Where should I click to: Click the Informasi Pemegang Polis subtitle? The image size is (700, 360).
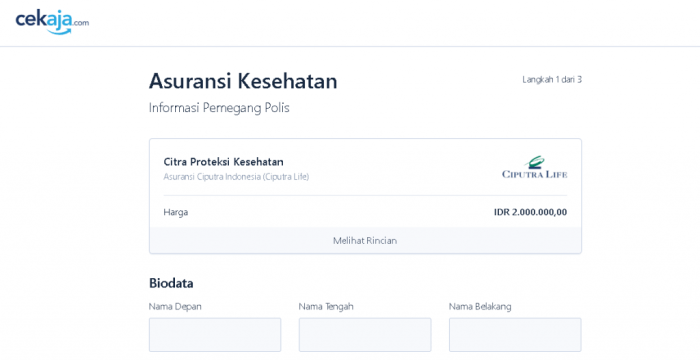click(219, 108)
